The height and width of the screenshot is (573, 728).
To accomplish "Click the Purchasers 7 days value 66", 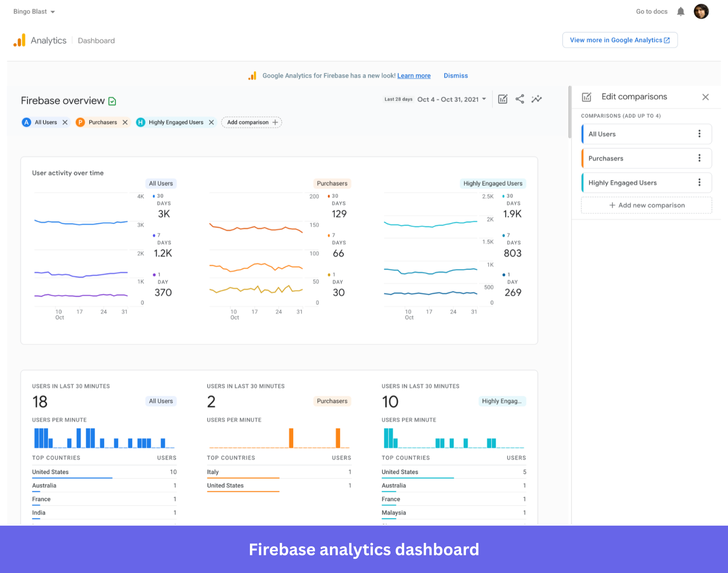I will click(x=338, y=253).
